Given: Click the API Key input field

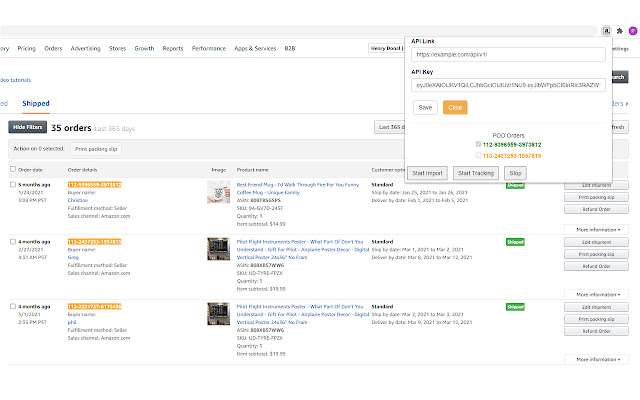Looking at the screenshot, I should pyautogui.click(x=508, y=85).
